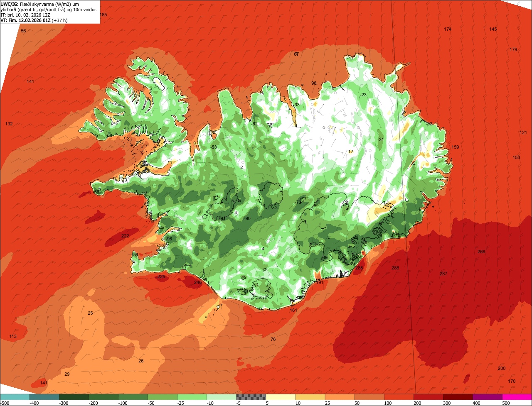The image size is (532, 406).
Task: Click the 'VT: Fim. 12.02.2026 01Z (+37 h)' line
Action: click(34, 20)
